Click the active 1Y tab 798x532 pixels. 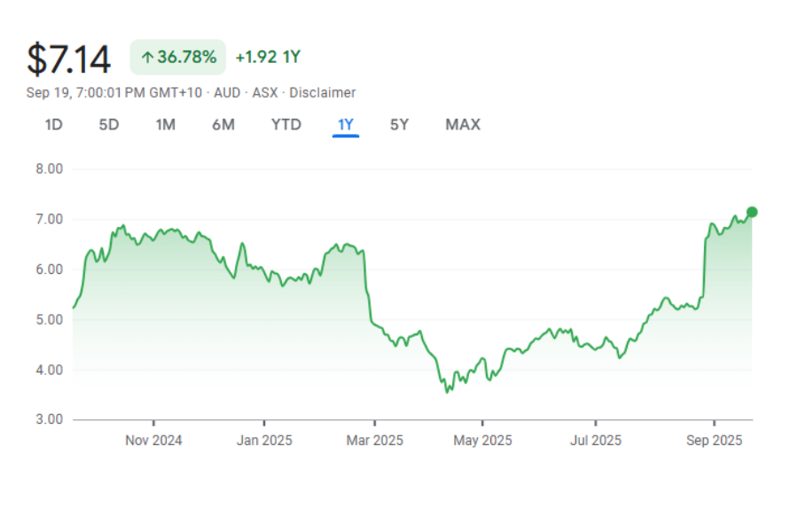point(345,125)
